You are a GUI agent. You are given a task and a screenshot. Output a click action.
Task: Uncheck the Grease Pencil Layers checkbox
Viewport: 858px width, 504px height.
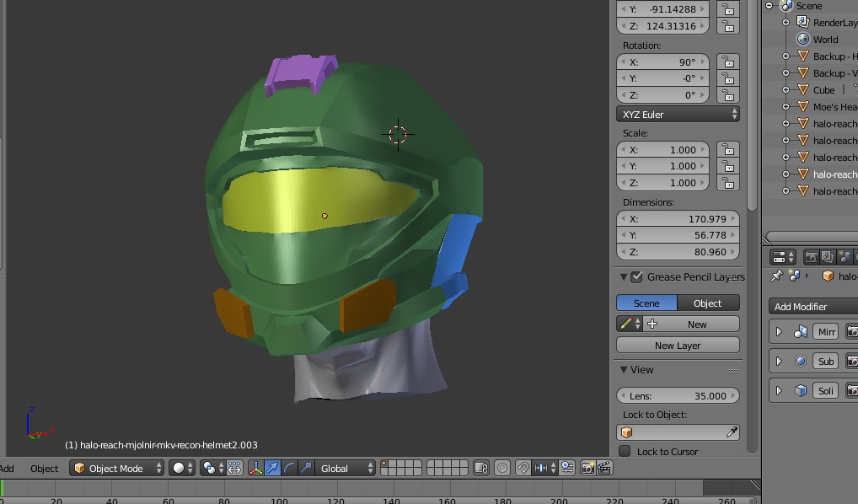coord(636,277)
